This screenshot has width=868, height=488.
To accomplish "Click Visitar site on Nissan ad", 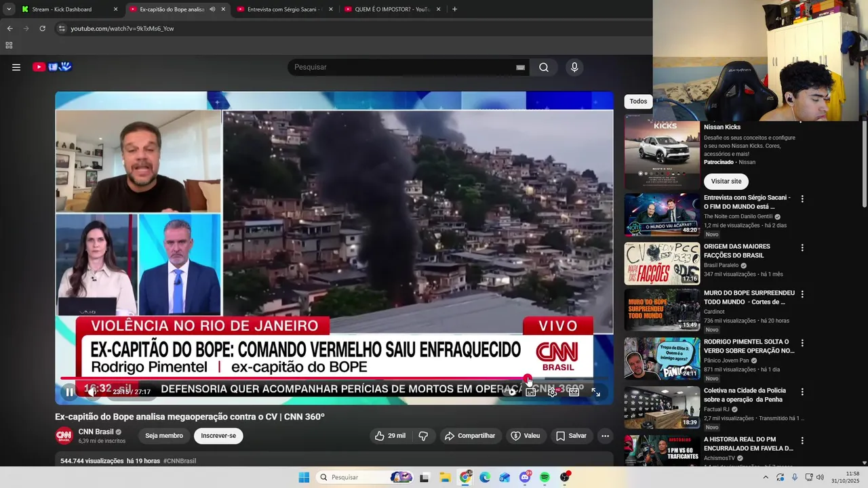I will pos(726,181).
